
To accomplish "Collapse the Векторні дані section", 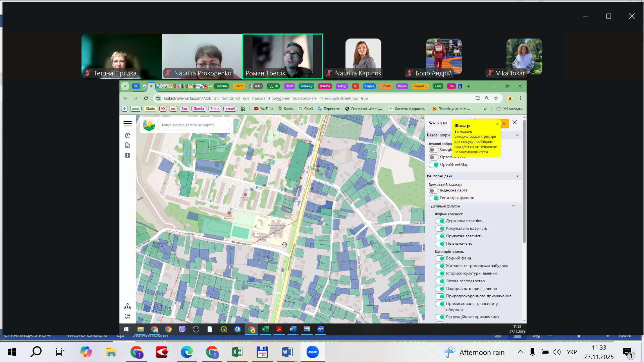I will pyautogui.click(x=517, y=176).
